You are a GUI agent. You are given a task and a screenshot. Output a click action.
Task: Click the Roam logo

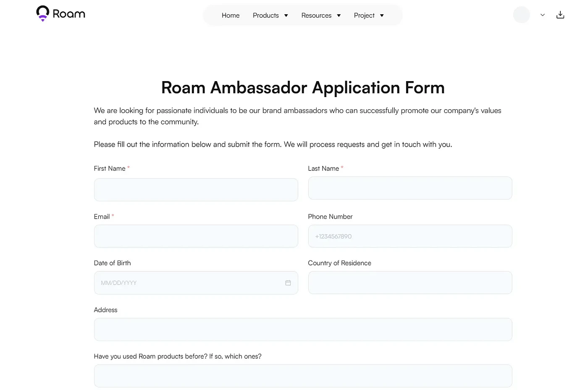pos(60,13)
